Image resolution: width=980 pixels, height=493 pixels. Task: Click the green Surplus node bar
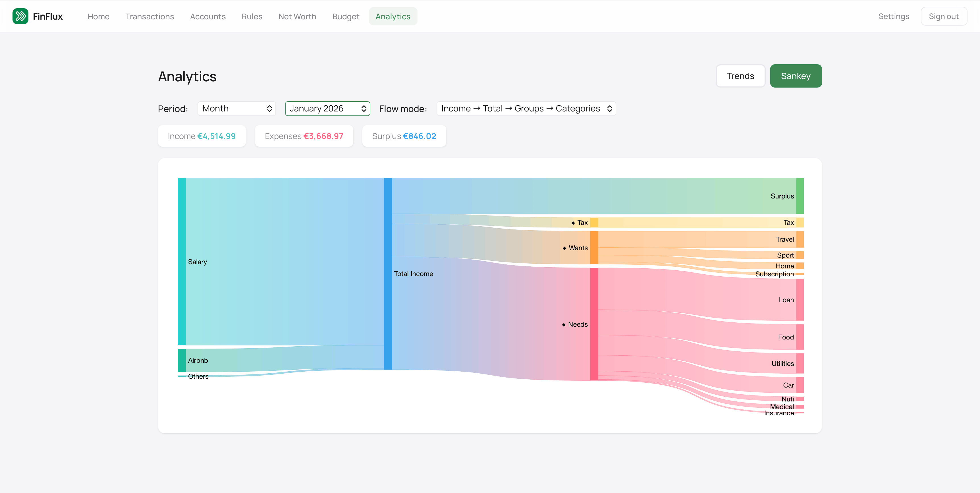click(x=800, y=196)
